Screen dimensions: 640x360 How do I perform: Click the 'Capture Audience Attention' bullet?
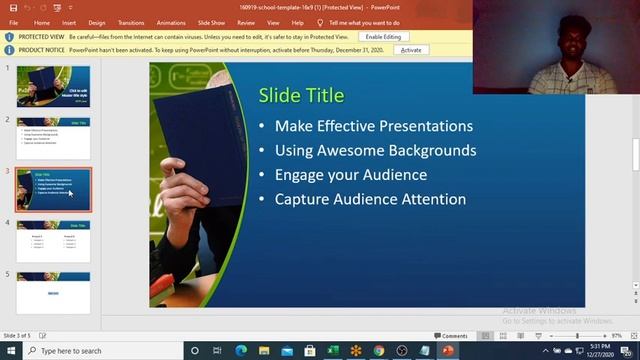pyautogui.click(x=370, y=200)
